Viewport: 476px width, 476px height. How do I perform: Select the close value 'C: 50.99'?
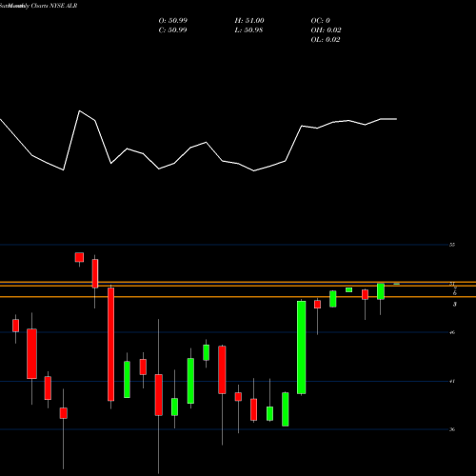(x=172, y=30)
